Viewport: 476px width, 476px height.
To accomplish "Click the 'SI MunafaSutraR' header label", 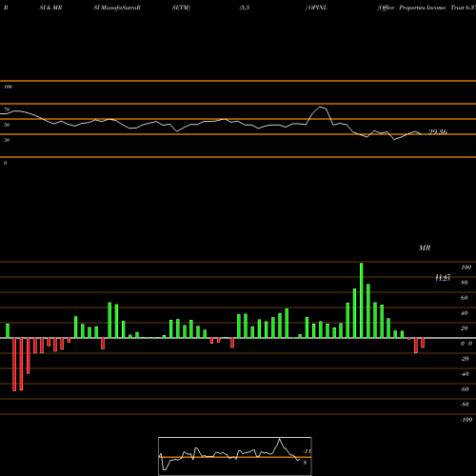I will (x=117, y=8).
